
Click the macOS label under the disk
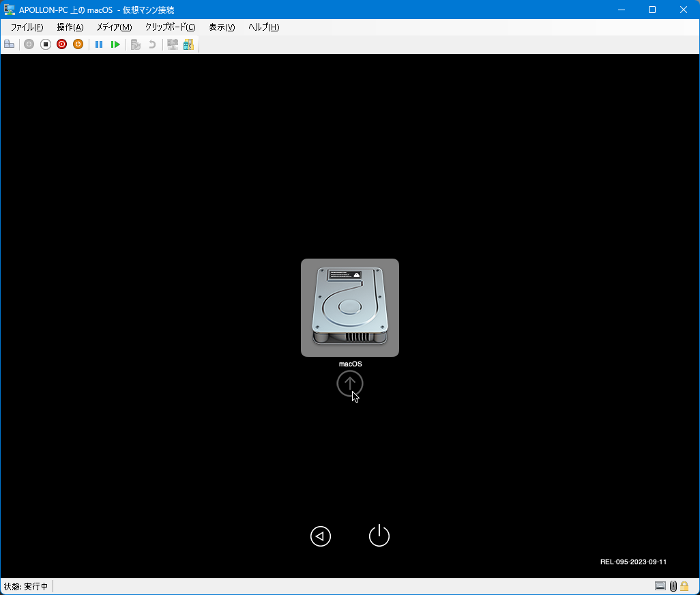[x=351, y=364]
